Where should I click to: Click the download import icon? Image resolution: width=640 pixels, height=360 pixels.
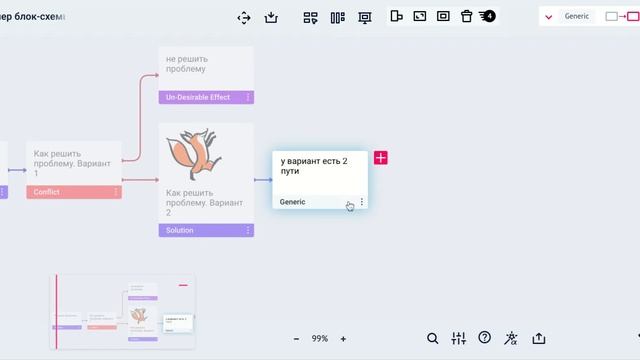271,17
